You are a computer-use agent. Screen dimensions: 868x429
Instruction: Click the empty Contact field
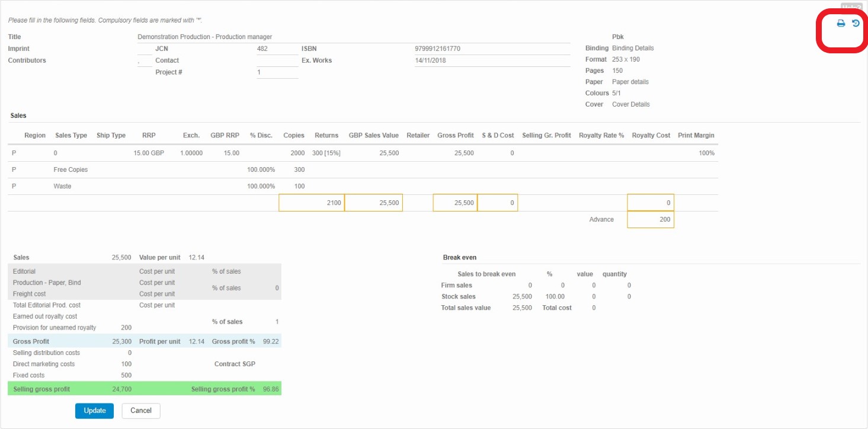(276, 60)
